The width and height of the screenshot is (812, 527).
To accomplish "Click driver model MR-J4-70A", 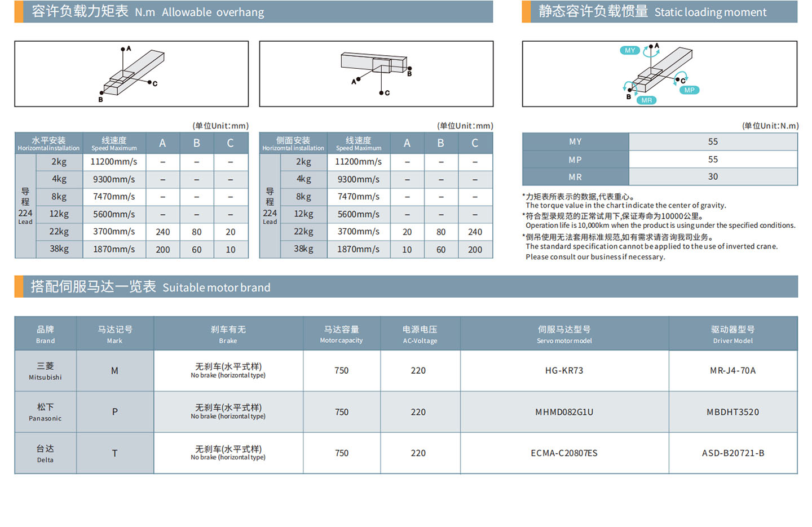I will click(733, 371).
